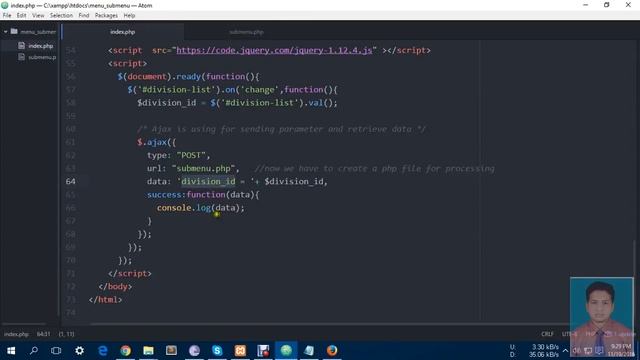Open Task View on taskbar
The height and width of the screenshot is (360, 640).
tap(56, 351)
